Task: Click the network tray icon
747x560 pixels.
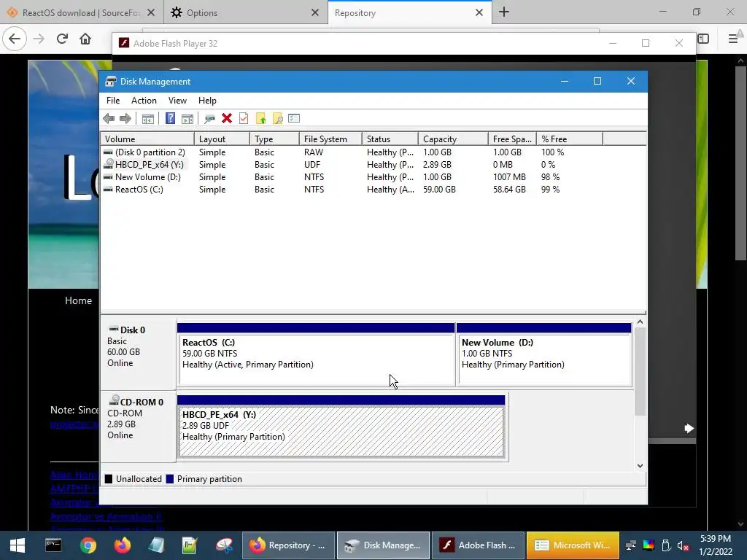Action: tap(631, 545)
